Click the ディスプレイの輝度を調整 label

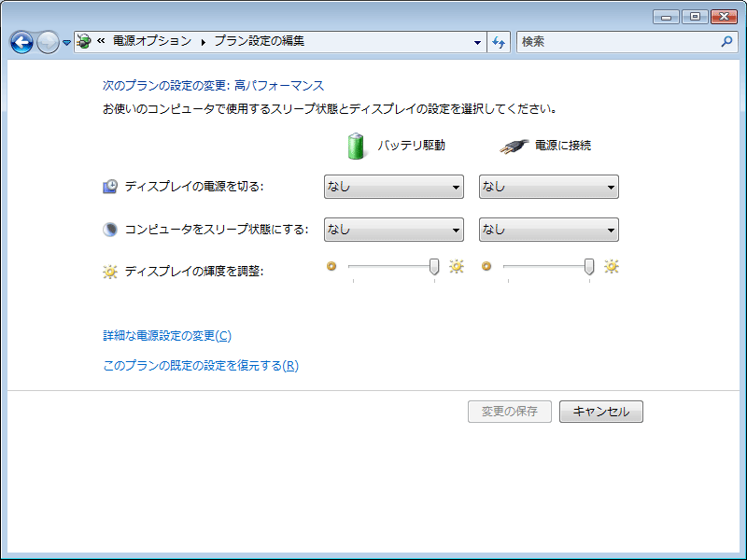click(x=194, y=272)
